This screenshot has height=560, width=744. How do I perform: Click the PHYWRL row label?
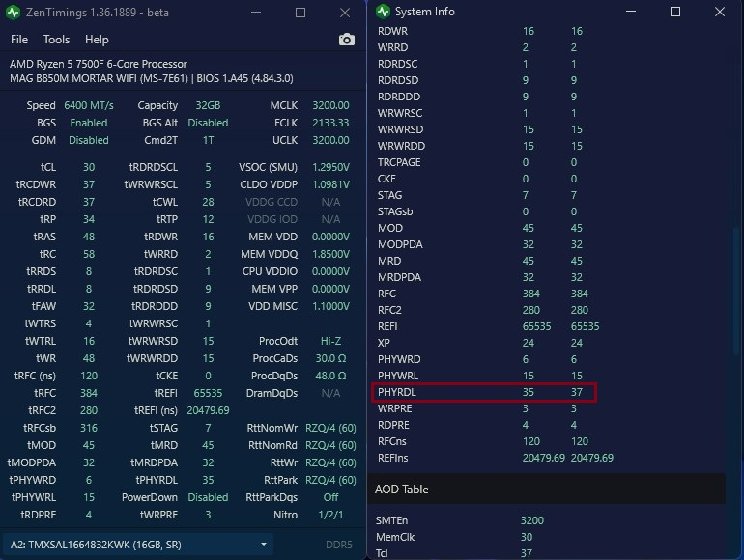(x=398, y=376)
